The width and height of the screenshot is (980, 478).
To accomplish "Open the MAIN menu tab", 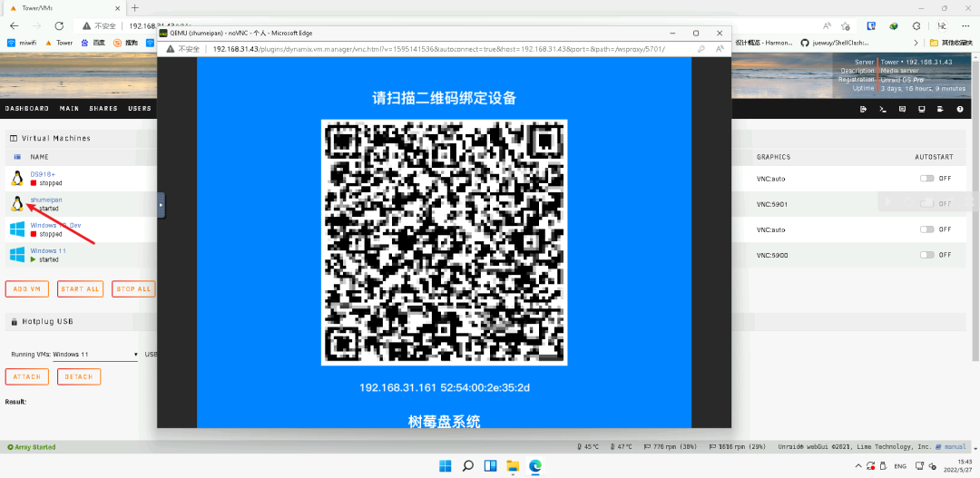I will coord(69,109).
